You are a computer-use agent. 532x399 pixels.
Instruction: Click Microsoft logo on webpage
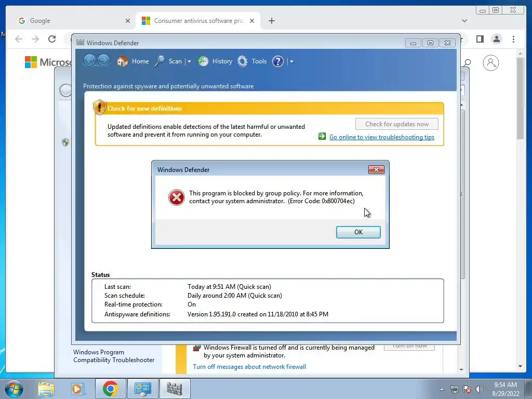(48, 62)
